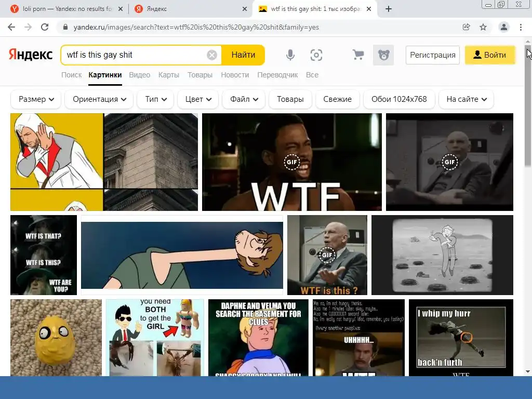Open the 'WTF is this ?' GIF thumbnail

click(327, 255)
